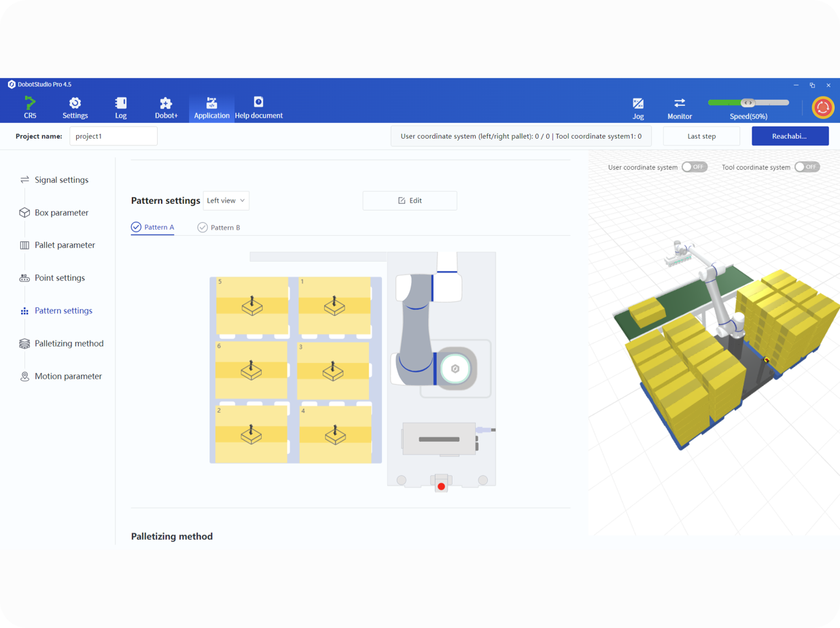Open the Application tab in toolbar

point(211,107)
